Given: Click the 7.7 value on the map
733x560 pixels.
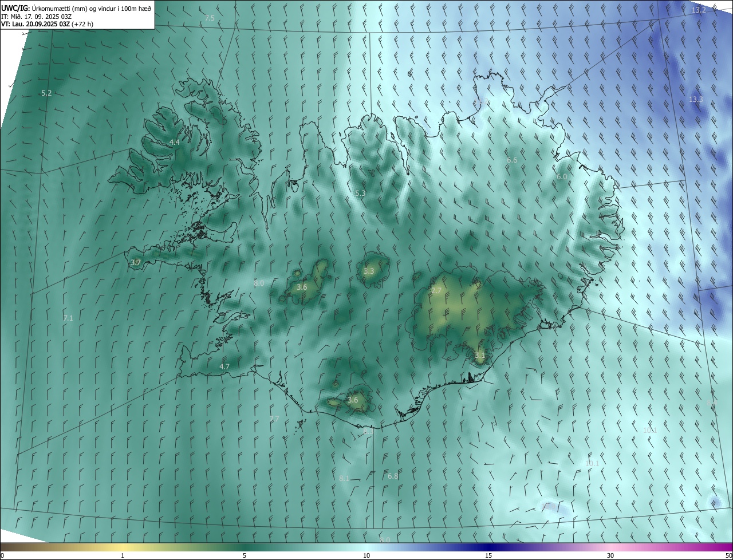Looking at the screenshot, I should pyautogui.click(x=274, y=419).
